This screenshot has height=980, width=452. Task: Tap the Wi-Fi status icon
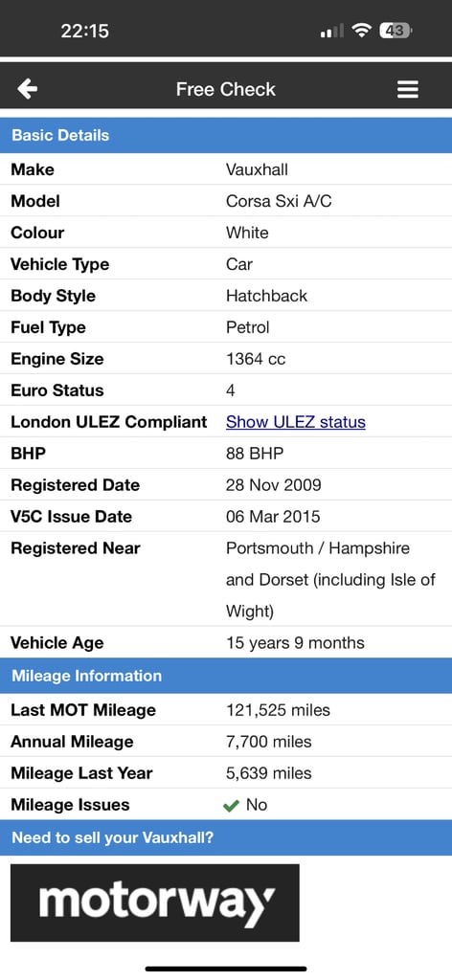361,30
